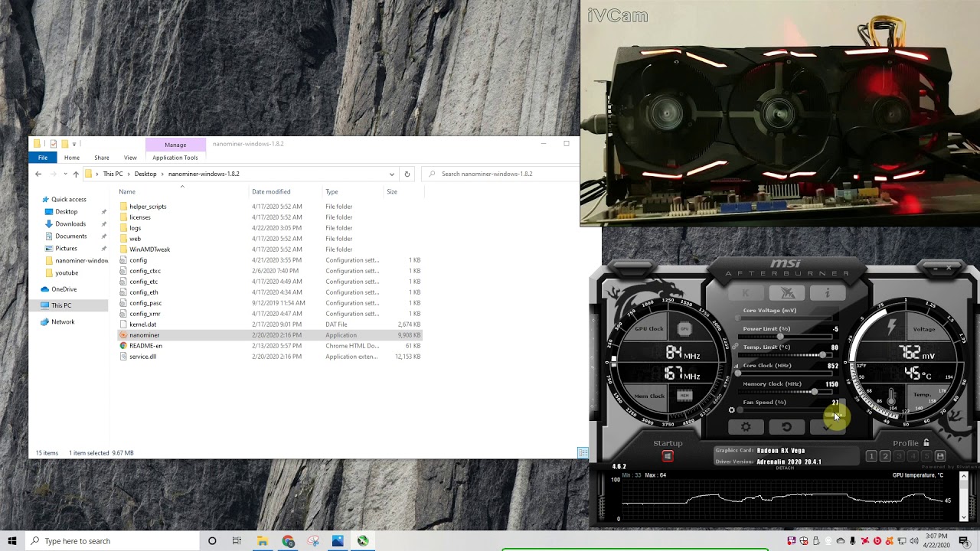980x551 pixels.
Task: Save profile with floppy disk icon
Action: point(940,456)
